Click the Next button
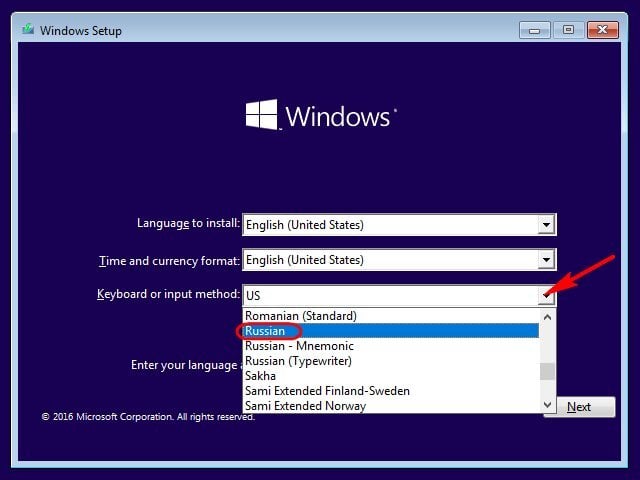640x480 pixels. point(579,407)
